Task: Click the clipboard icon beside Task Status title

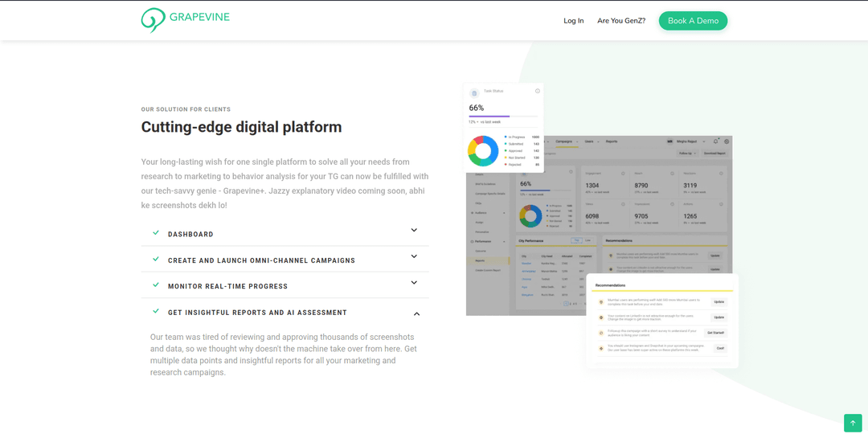Action: pos(474,93)
